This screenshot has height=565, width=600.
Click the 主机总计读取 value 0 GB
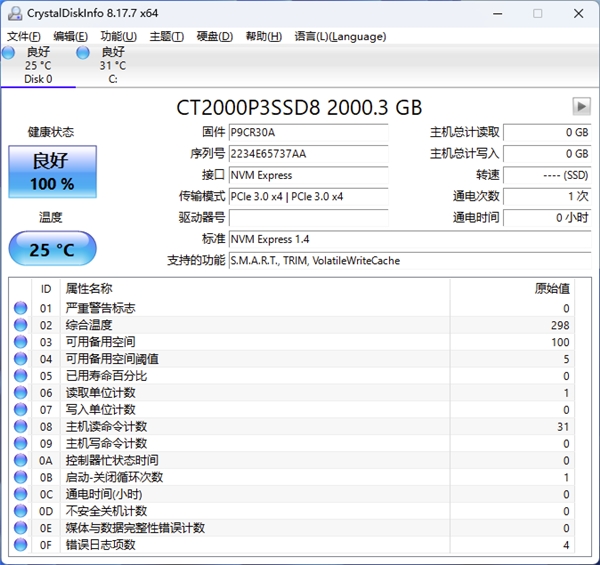point(547,132)
